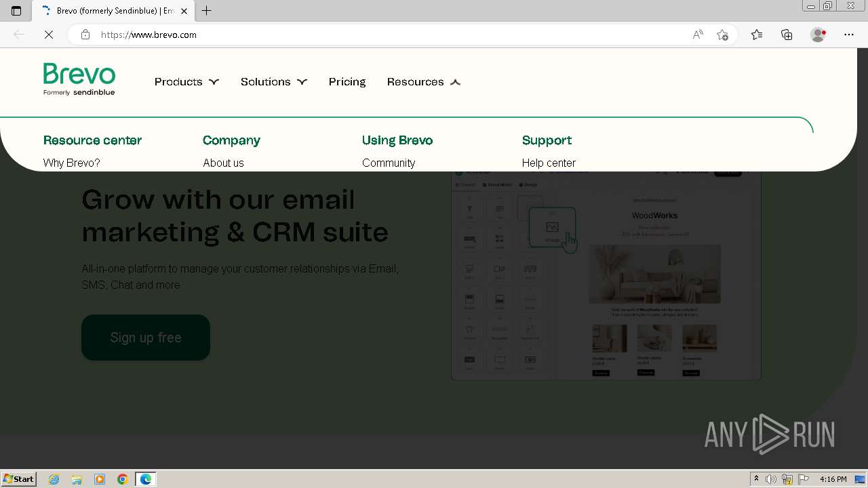This screenshot has width=868, height=488.
Task: Click the Using Brevo heading
Action: click(397, 140)
